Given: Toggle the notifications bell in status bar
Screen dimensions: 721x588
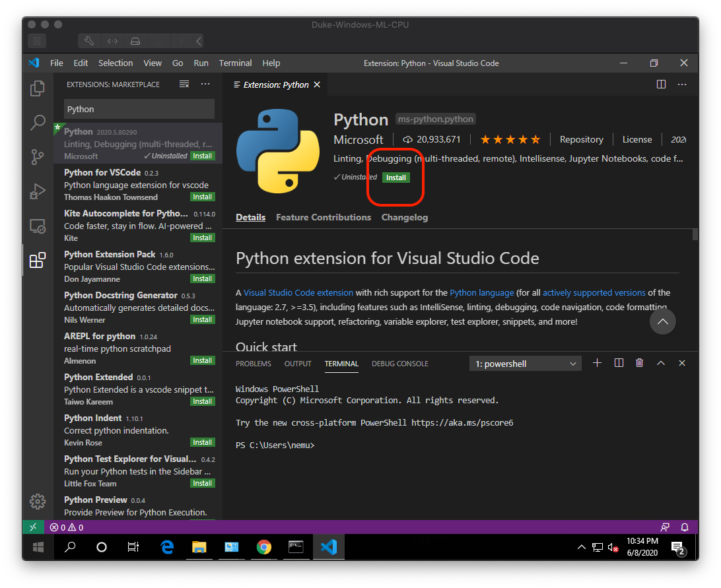Looking at the screenshot, I should pos(685,527).
